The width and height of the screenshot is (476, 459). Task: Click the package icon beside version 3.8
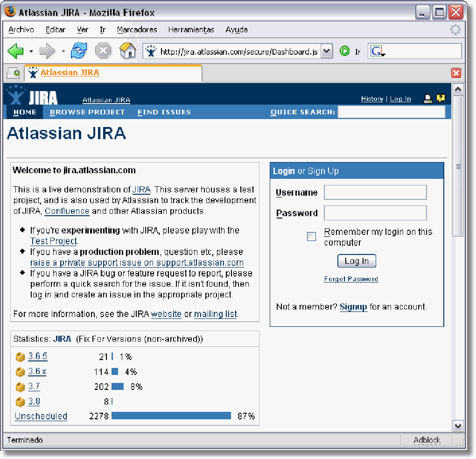click(20, 402)
